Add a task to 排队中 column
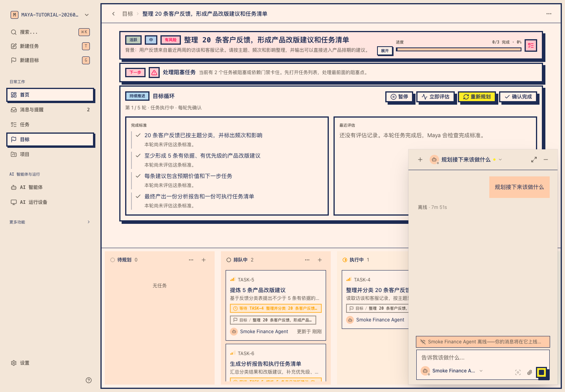Screen dimensions: 565x392 [320, 260]
